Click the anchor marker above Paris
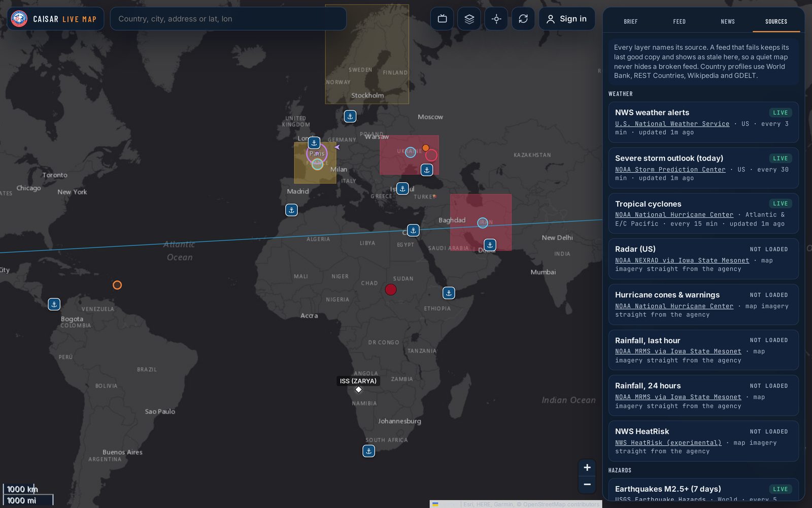Image resolution: width=812 pixels, height=508 pixels. pyautogui.click(x=314, y=143)
